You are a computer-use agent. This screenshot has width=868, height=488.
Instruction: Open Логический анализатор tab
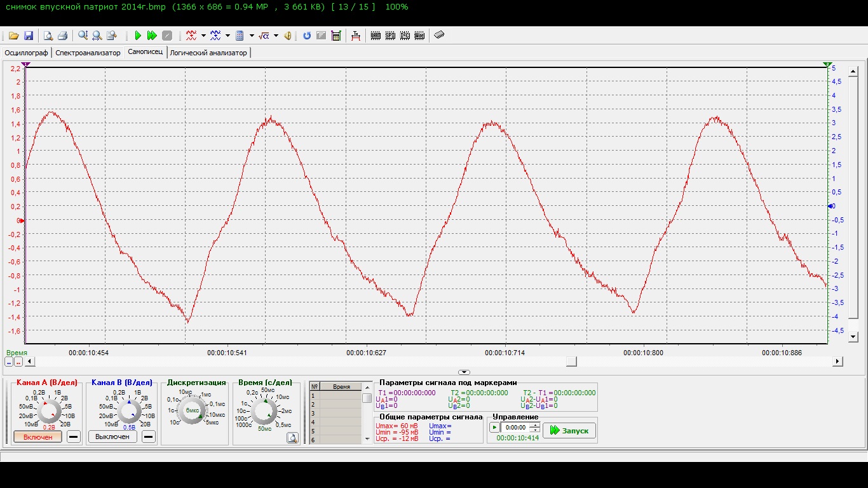click(208, 53)
